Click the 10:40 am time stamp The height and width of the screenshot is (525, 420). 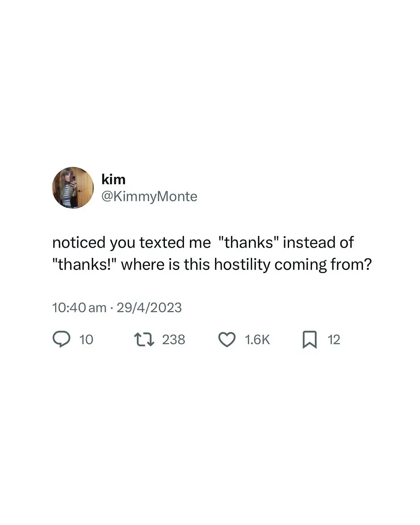point(79,308)
